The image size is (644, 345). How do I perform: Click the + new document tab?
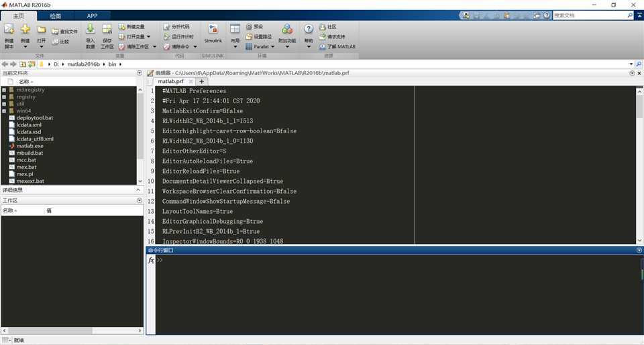(202, 81)
